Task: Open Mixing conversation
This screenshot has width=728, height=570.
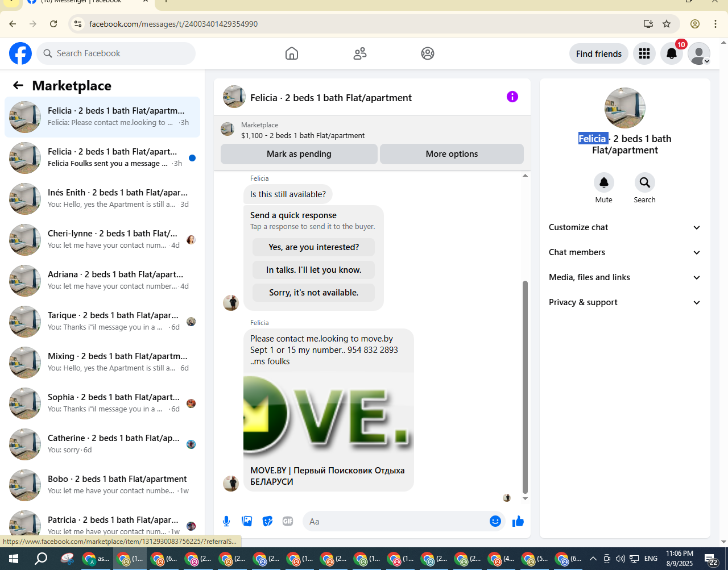Action: pos(102,363)
